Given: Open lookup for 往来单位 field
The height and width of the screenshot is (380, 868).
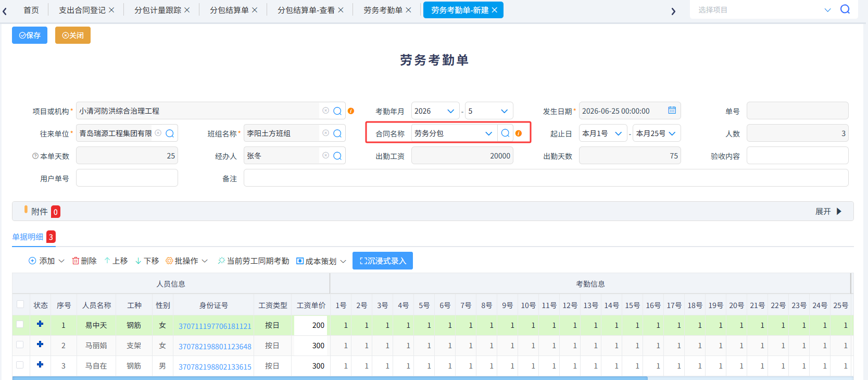Looking at the screenshot, I should point(170,133).
